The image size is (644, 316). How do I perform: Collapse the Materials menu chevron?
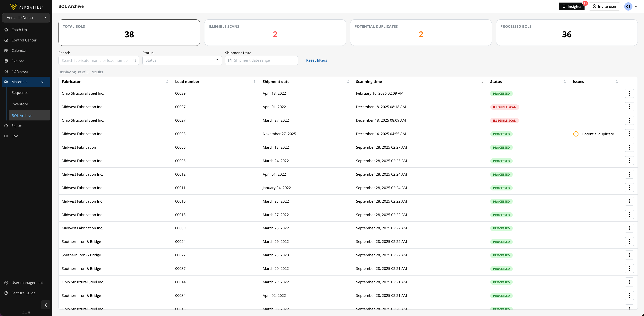[x=43, y=82]
